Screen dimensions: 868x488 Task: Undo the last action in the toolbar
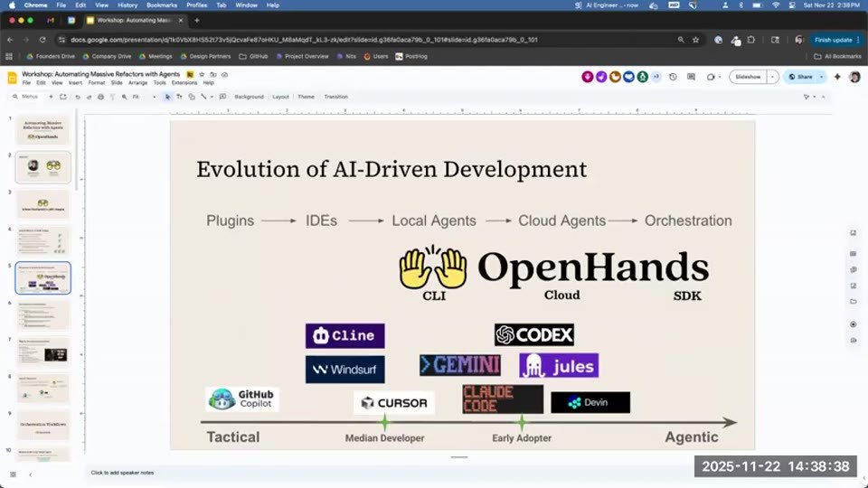(x=78, y=97)
